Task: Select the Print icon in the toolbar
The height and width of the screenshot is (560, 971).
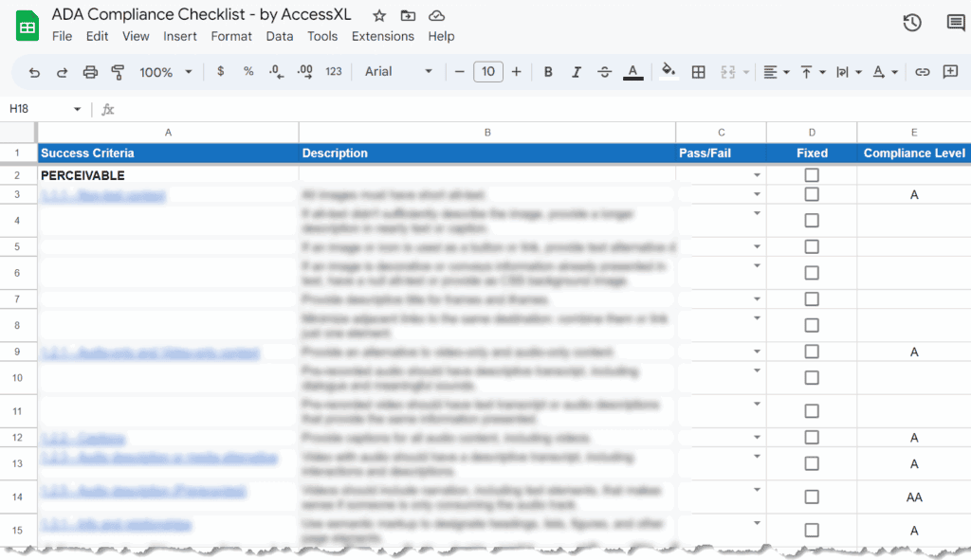Action: 90,71
